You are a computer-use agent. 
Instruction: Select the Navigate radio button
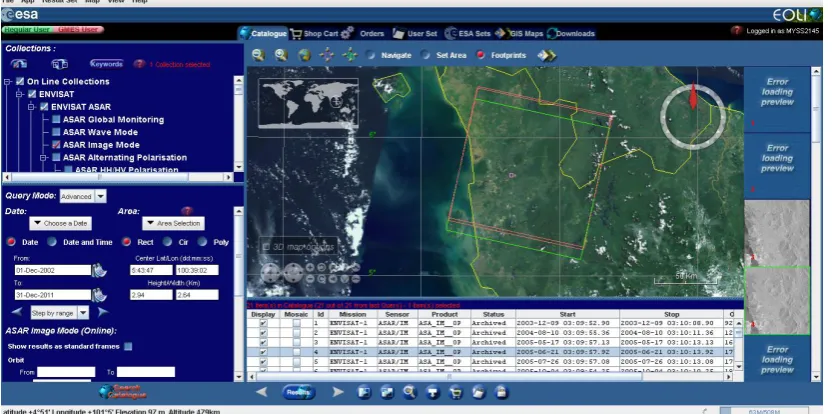pyautogui.click(x=371, y=55)
